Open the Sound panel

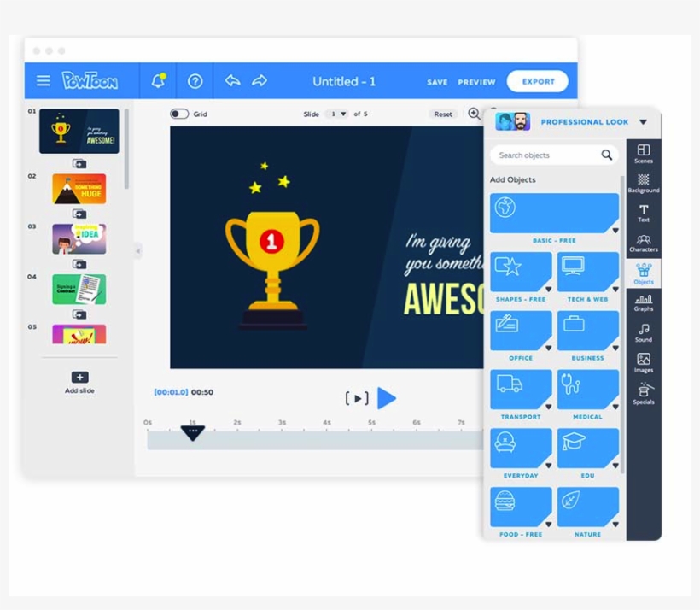644,333
